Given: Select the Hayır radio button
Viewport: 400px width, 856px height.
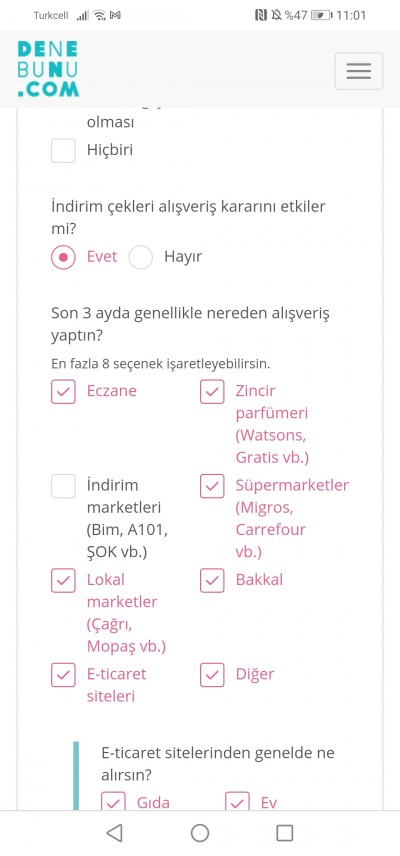Looking at the screenshot, I should (x=141, y=257).
